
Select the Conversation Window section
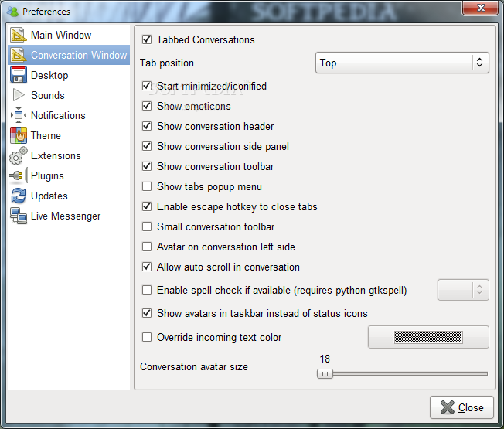point(69,55)
